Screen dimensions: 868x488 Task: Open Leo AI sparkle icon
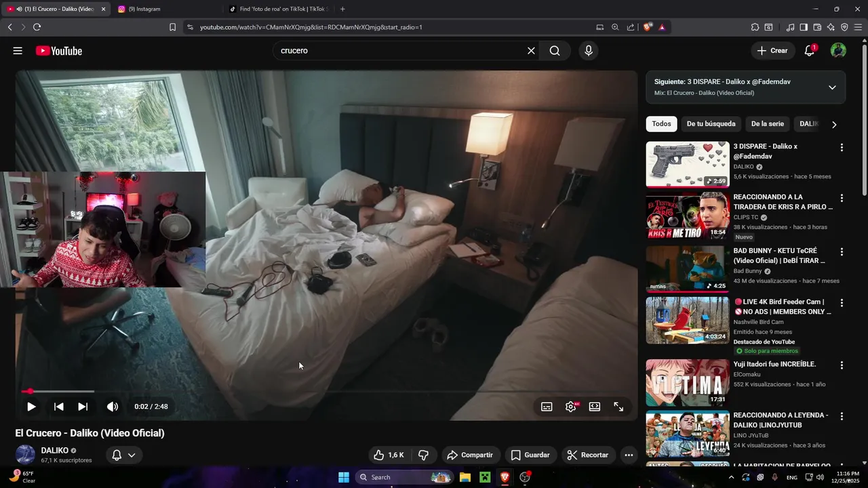[831, 27]
